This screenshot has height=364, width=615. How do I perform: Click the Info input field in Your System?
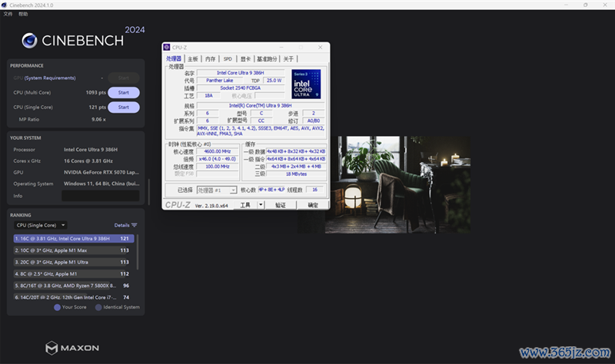pos(101,196)
